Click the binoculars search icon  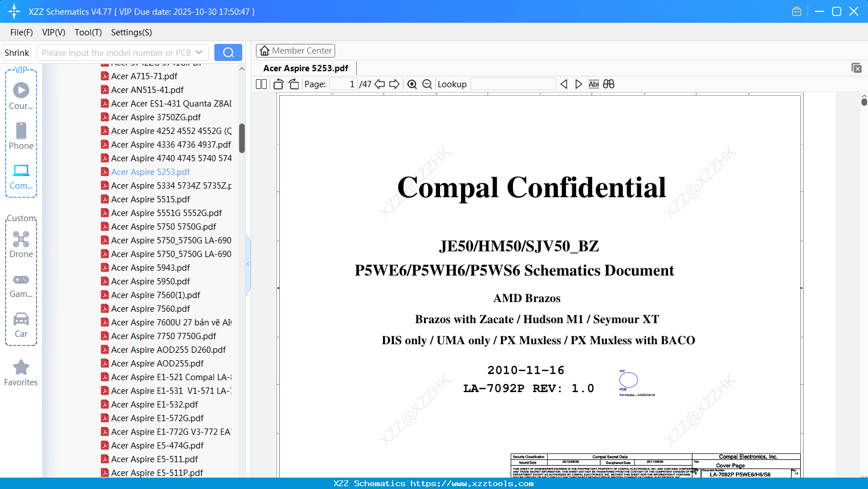point(609,84)
